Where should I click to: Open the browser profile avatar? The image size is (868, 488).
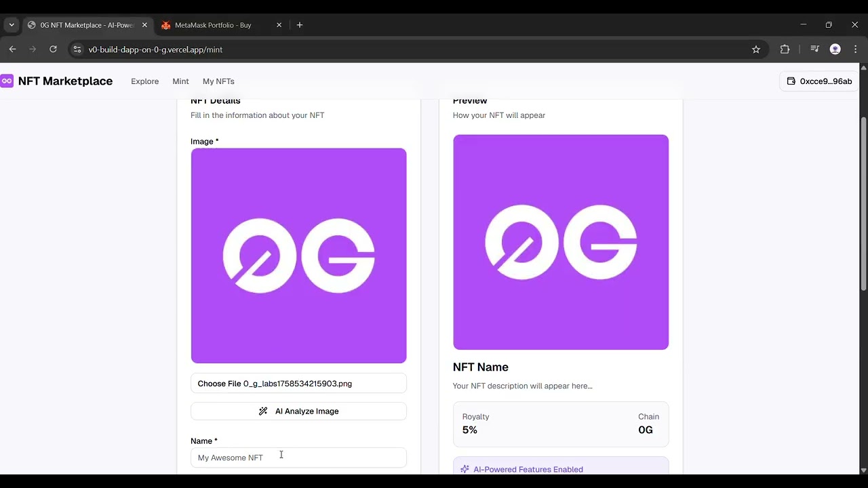tap(835, 49)
